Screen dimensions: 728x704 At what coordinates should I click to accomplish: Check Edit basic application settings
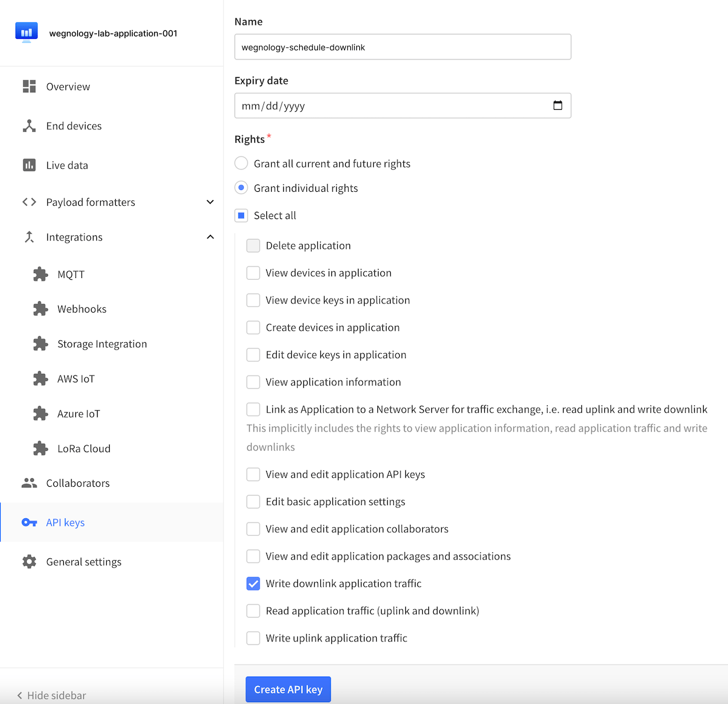pyautogui.click(x=253, y=501)
